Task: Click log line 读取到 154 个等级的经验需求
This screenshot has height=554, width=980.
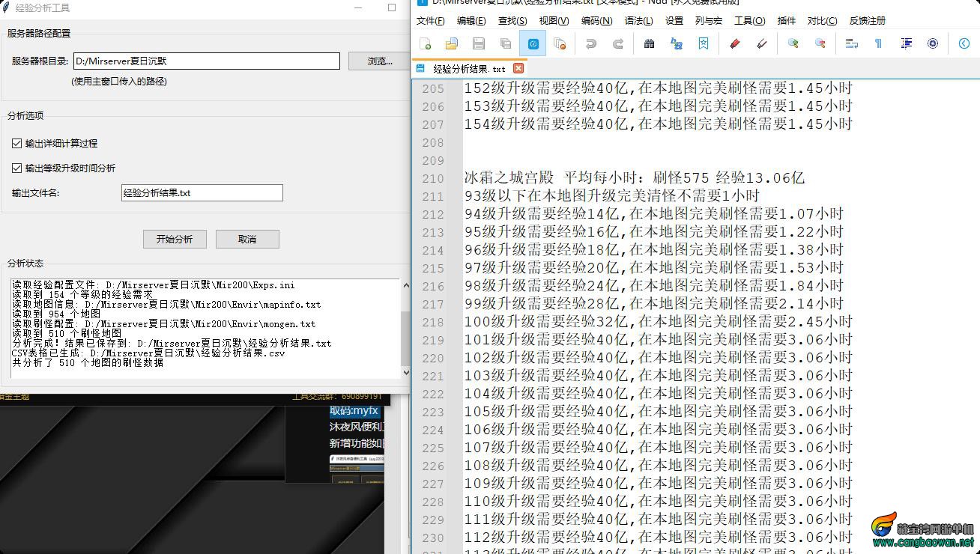Action: click(82, 295)
